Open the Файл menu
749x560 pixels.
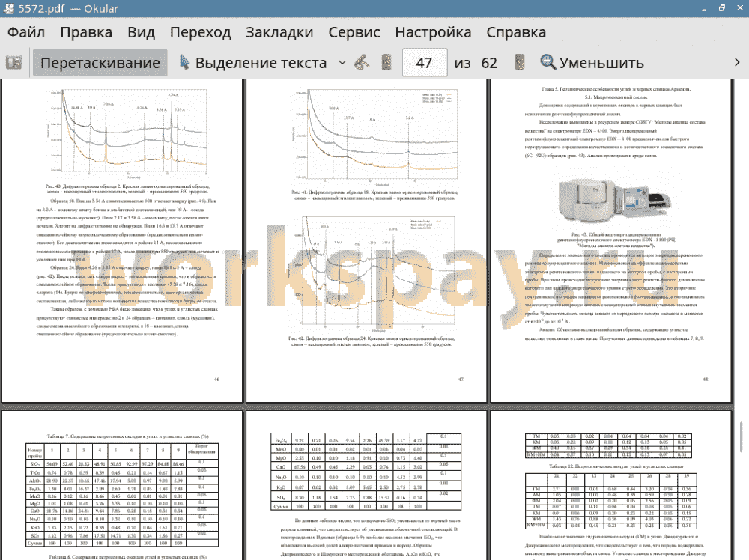[x=26, y=32]
